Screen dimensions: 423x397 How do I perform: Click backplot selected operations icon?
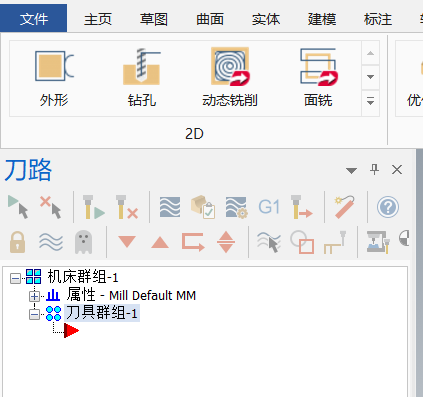(x=170, y=207)
